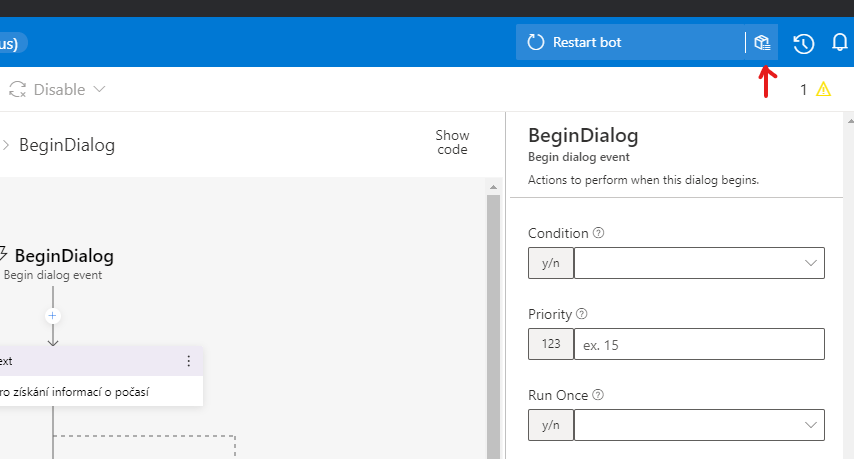Select the BeginDialog breadcrumb item

[66, 145]
